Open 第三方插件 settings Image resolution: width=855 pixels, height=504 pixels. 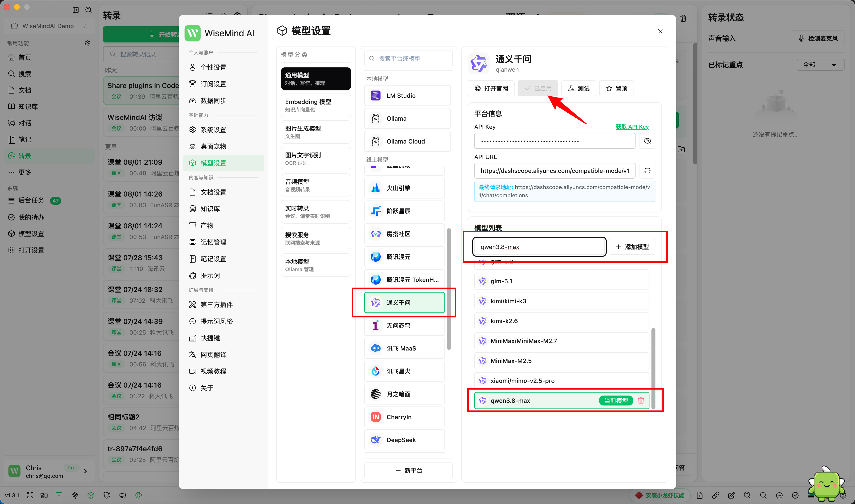click(x=223, y=305)
